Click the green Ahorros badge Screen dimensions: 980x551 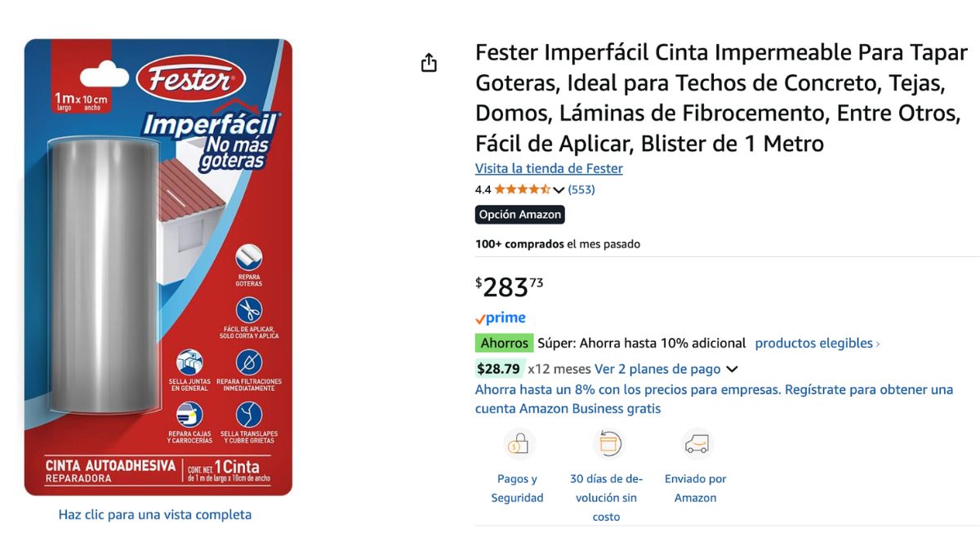[504, 343]
